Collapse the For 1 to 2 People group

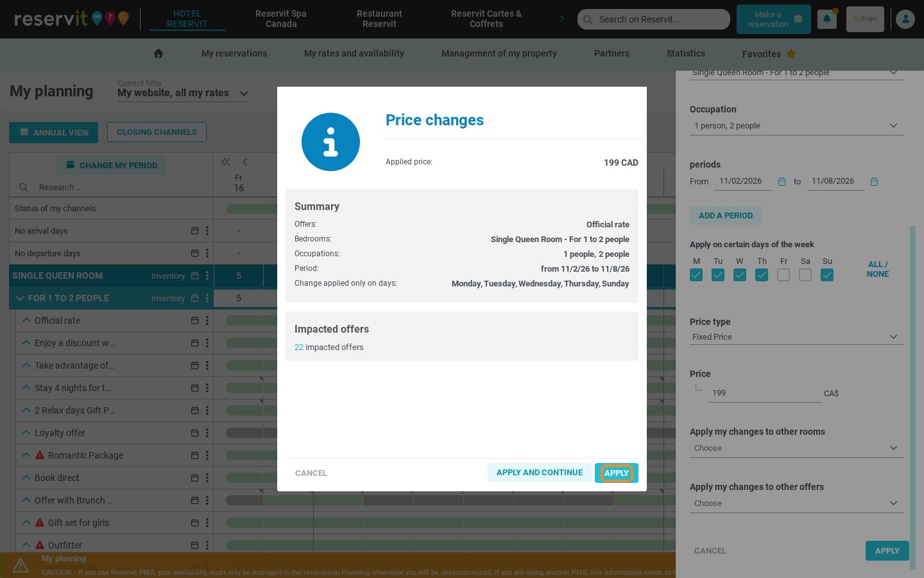tap(20, 298)
